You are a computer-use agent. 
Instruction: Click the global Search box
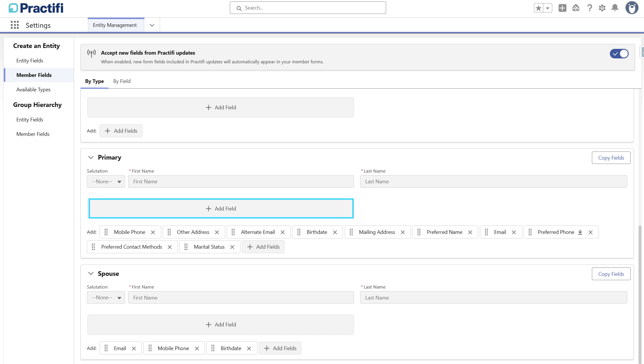(x=308, y=8)
